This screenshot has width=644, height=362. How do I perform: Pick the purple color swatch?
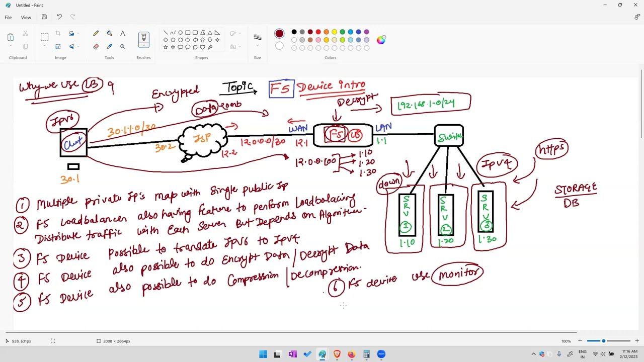coord(366,32)
